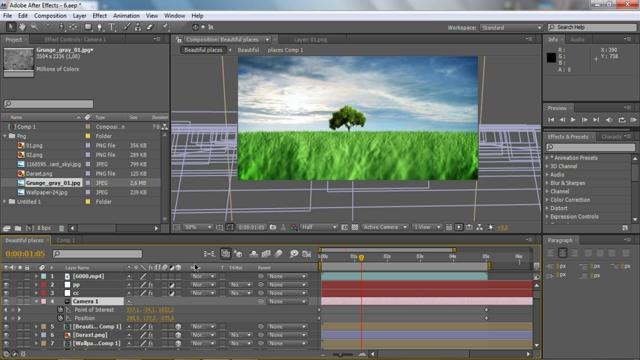Click the pink label color of Camera 1
The image size is (640, 360).
click(x=43, y=301)
